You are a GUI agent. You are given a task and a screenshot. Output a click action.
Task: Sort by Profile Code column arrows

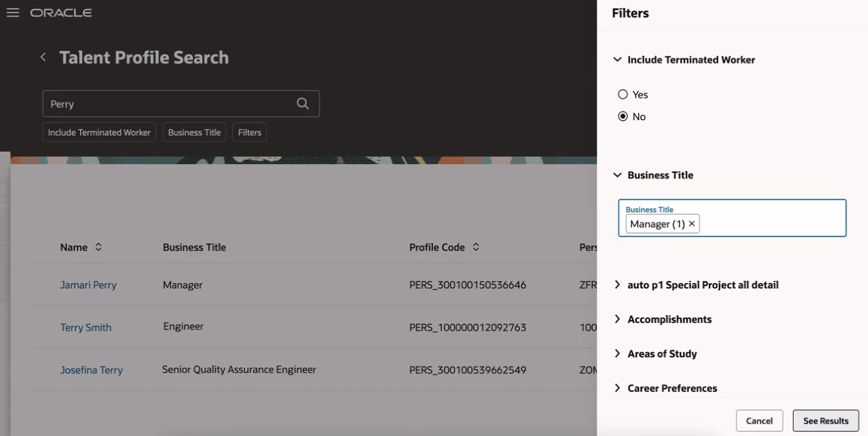(x=476, y=247)
